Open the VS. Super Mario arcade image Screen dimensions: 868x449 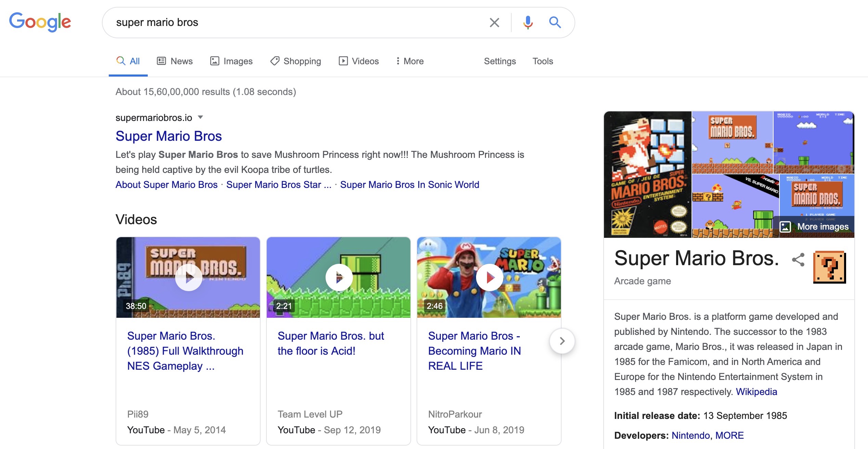tap(736, 206)
